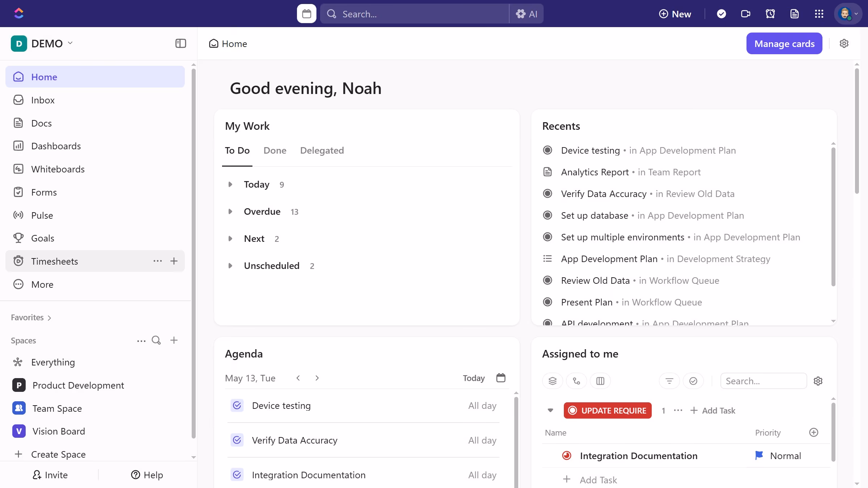The width and height of the screenshot is (868, 488).
Task: Switch to the Done tab in My Work
Action: point(275,150)
